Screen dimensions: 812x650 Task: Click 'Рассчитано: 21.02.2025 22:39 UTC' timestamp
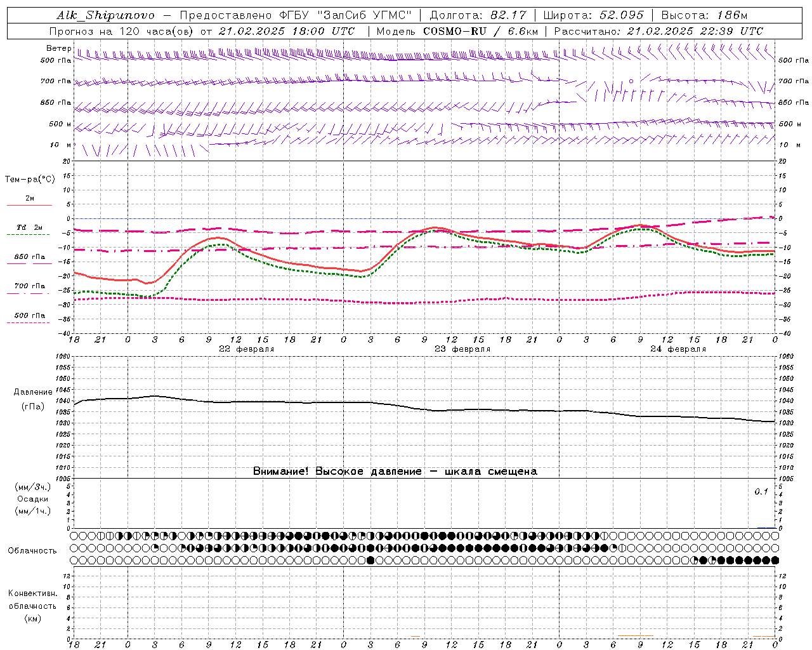click(658, 31)
